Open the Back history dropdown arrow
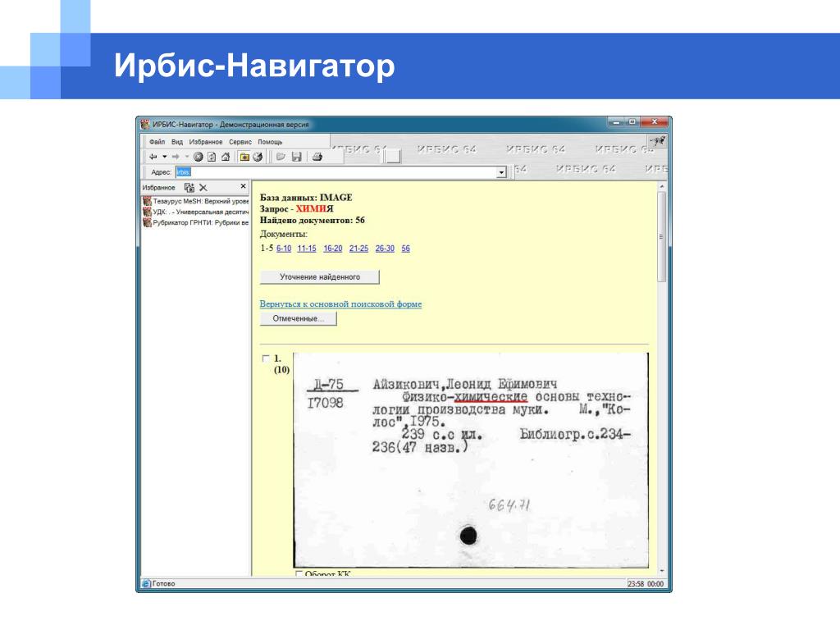The width and height of the screenshot is (840, 630). pyautogui.click(x=164, y=157)
